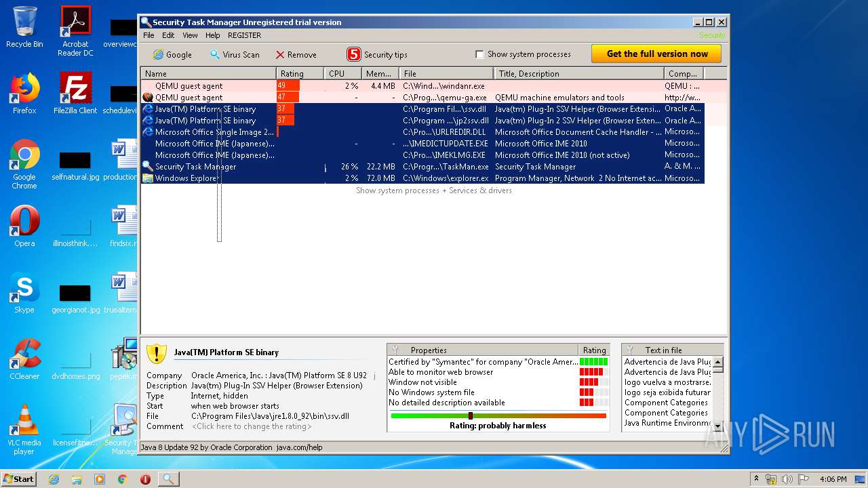868x488 pixels.
Task: Open selfnatural.jpg on the desktop
Action: pyautogui.click(x=75, y=166)
